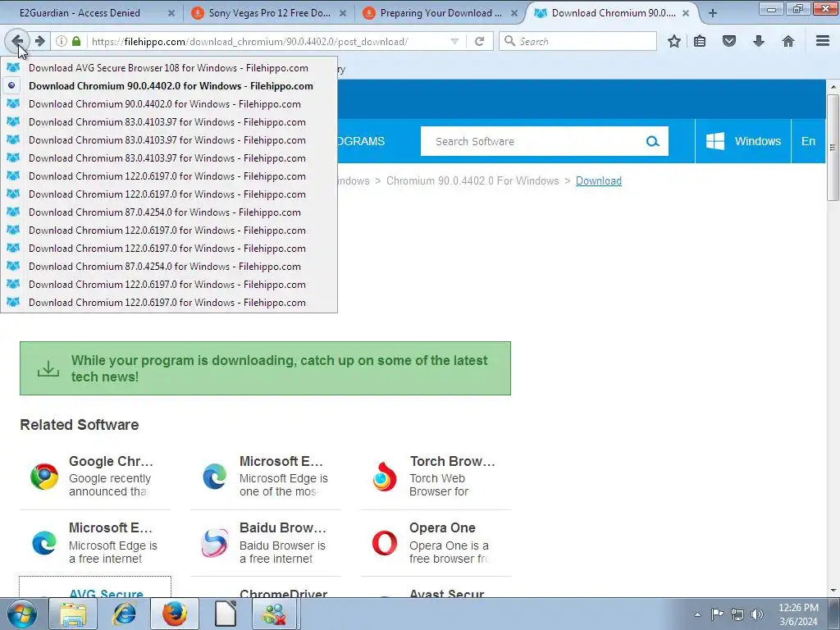Open the Torch Brow... related software title
Viewport: 840px width, 630px height.
[452, 461]
